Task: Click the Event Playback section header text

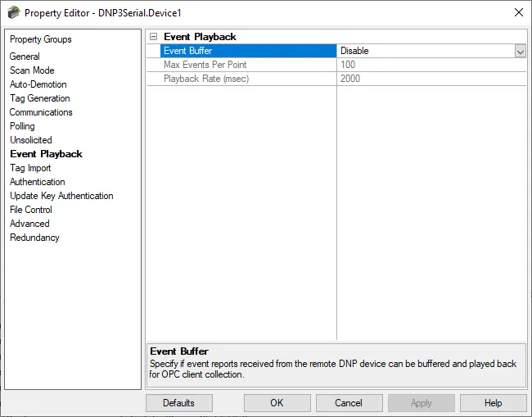Action: pyautogui.click(x=200, y=37)
